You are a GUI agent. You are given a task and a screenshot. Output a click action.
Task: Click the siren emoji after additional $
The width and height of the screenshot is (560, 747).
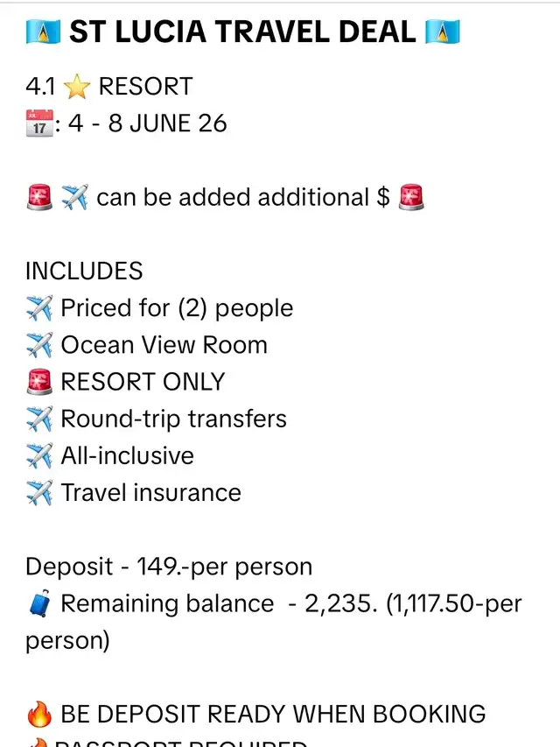tap(411, 197)
